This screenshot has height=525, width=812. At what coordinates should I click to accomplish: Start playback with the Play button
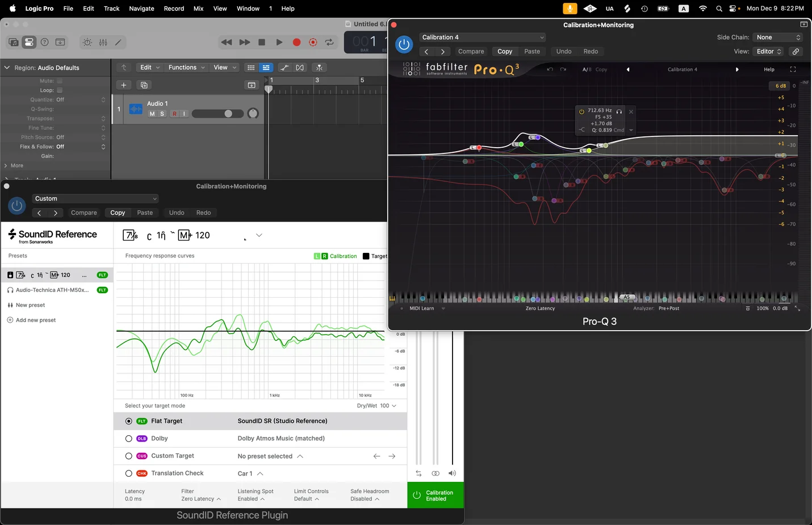click(279, 42)
